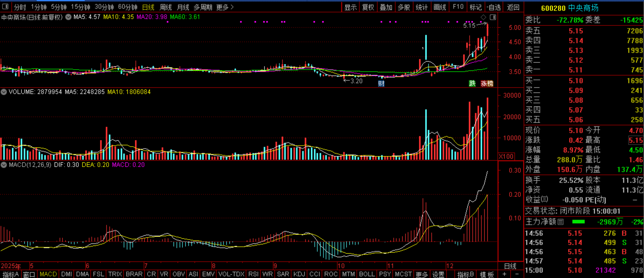Zoom in the chart with the + button
644x278 pixels.
505,274
